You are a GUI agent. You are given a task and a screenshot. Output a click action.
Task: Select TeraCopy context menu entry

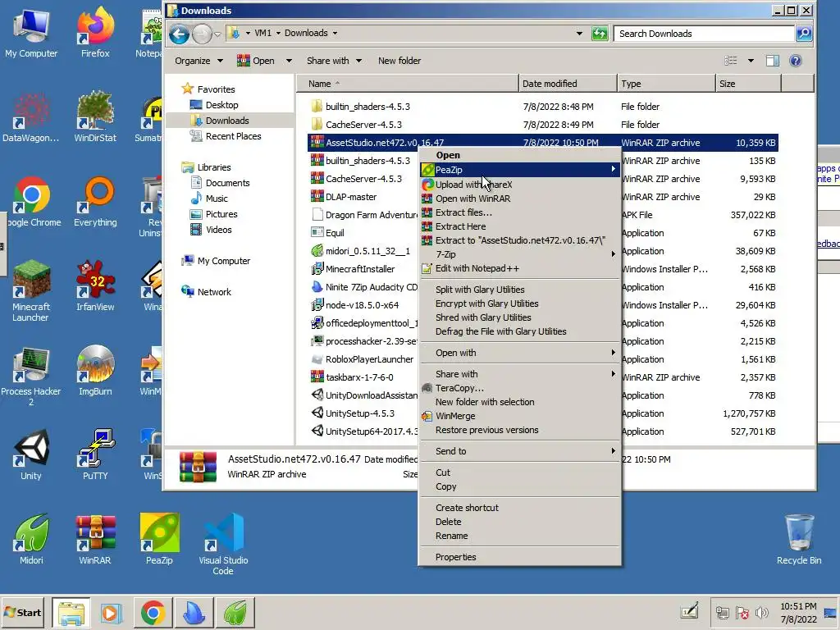pyautogui.click(x=519, y=388)
